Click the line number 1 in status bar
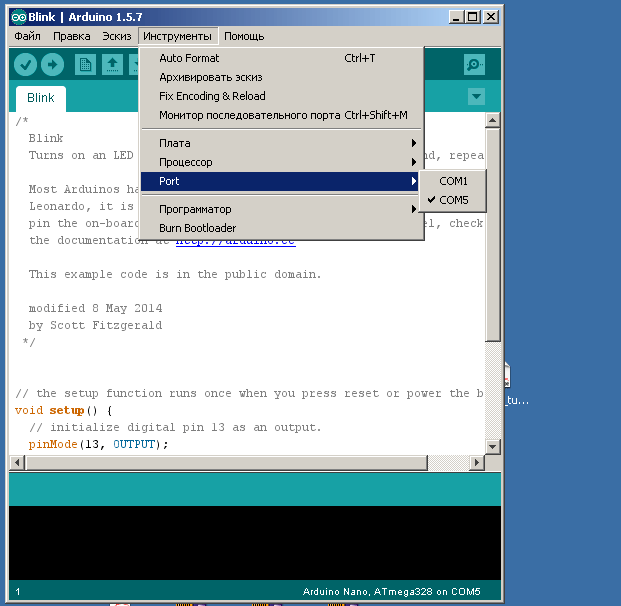The height and width of the screenshot is (606, 621). pos(17,592)
